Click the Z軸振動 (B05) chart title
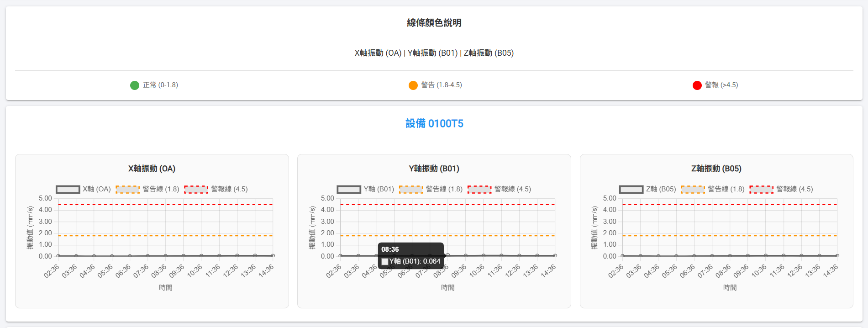The image size is (868, 328). point(716,169)
